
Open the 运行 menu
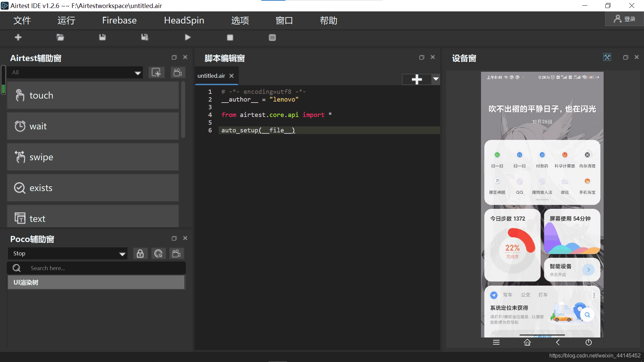coord(66,20)
